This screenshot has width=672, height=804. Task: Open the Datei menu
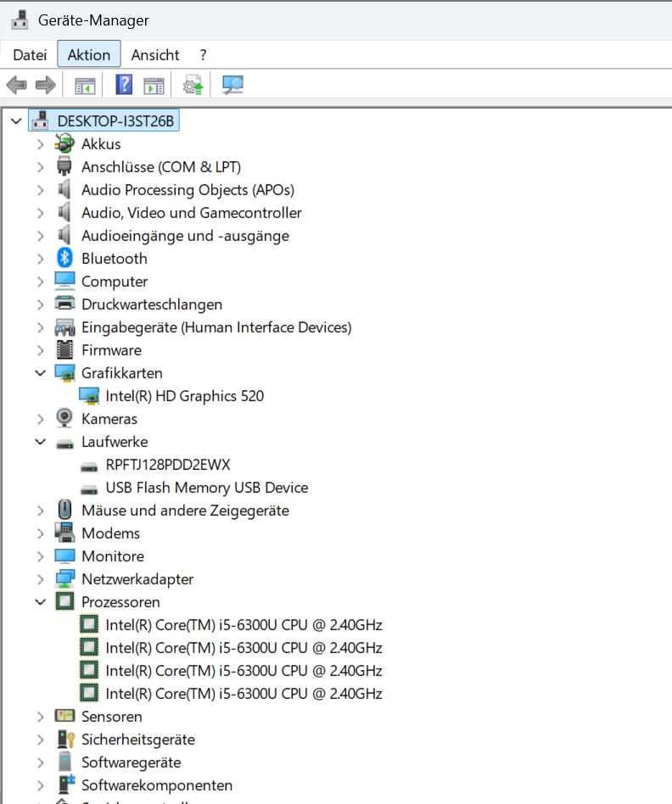coord(30,54)
